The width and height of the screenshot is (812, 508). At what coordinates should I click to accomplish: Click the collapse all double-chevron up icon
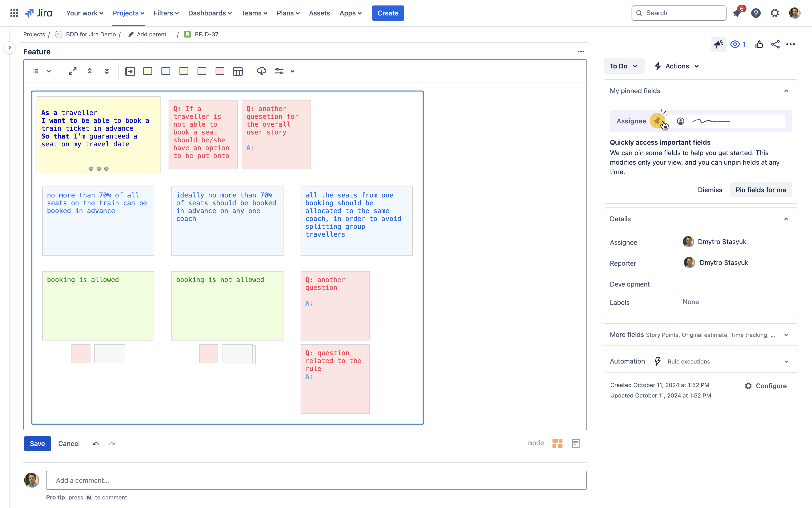pos(90,71)
